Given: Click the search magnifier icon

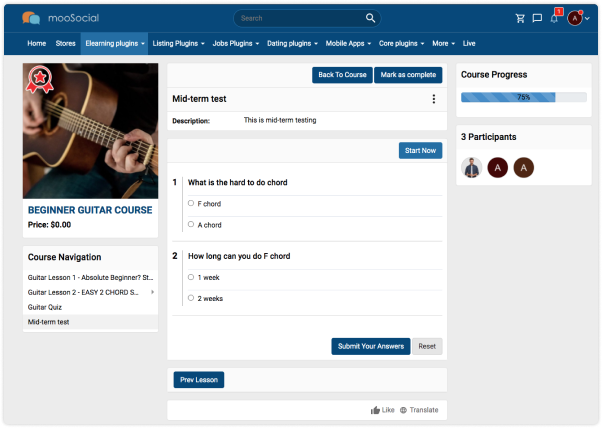Looking at the screenshot, I should tap(370, 18).
